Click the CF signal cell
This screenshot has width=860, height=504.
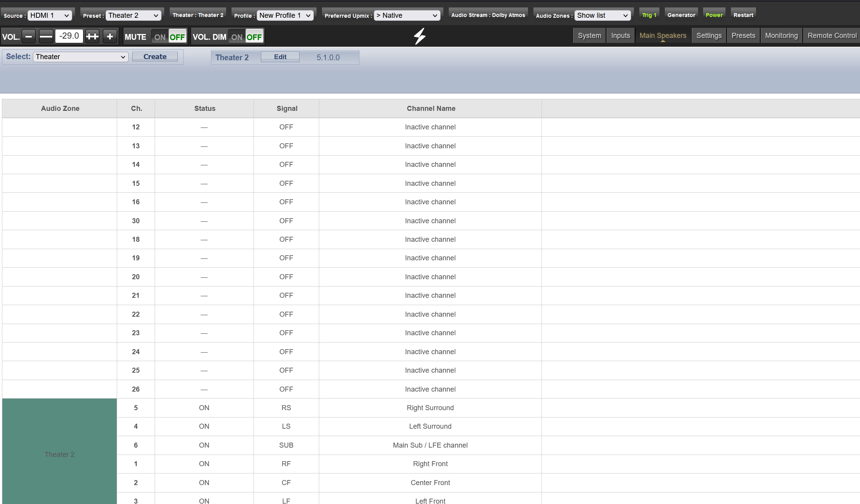[286, 483]
